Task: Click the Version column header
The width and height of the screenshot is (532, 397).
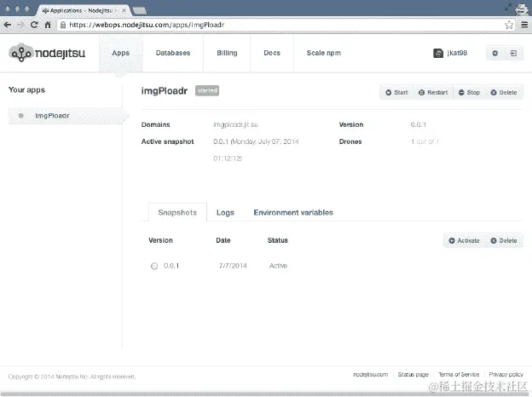Action: pos(160,240)
